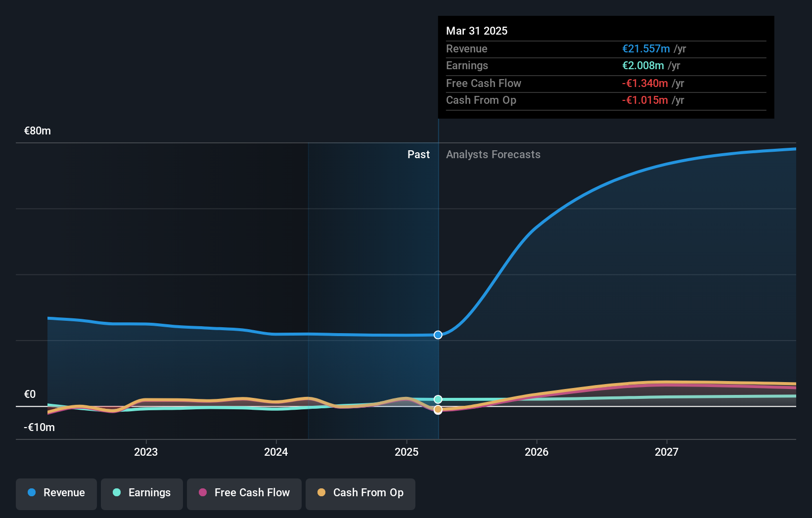
Task: Click the Past label
Action: pos(418,155)
